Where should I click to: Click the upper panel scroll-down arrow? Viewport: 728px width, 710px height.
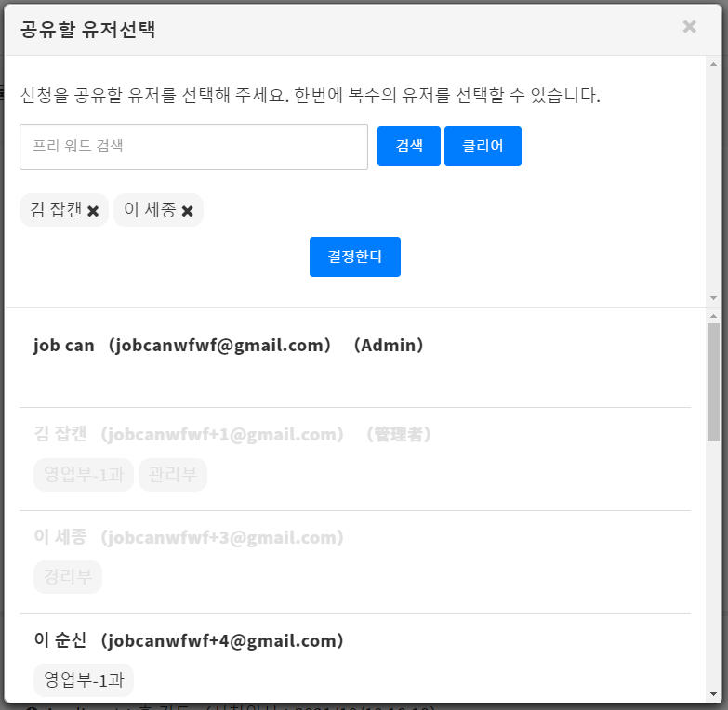tap(713, 298)
